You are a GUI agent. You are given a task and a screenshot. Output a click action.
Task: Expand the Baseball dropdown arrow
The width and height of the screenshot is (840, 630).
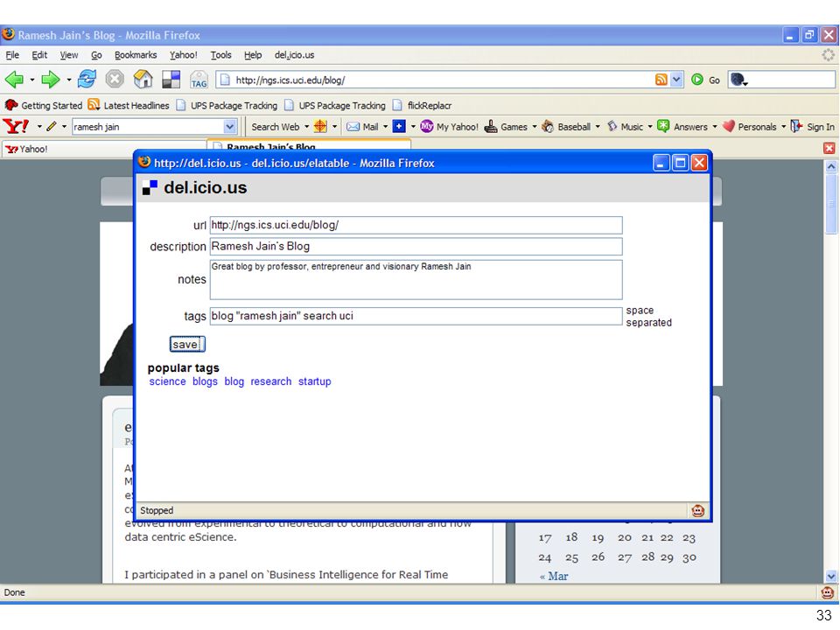tap(598, 127)
